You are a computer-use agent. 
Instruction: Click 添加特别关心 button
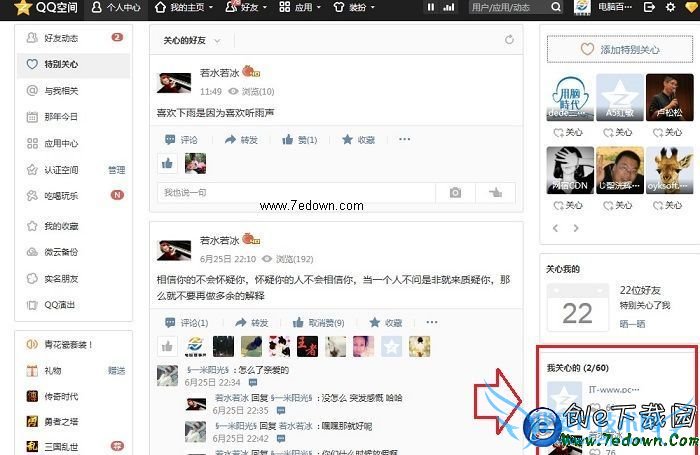pyautogui.click(x=621, y=49)
